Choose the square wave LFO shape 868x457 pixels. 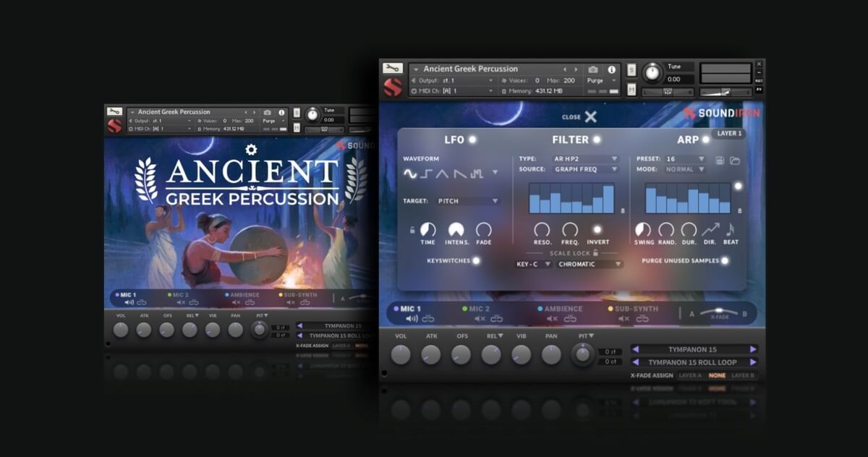(x=426, y=174)
